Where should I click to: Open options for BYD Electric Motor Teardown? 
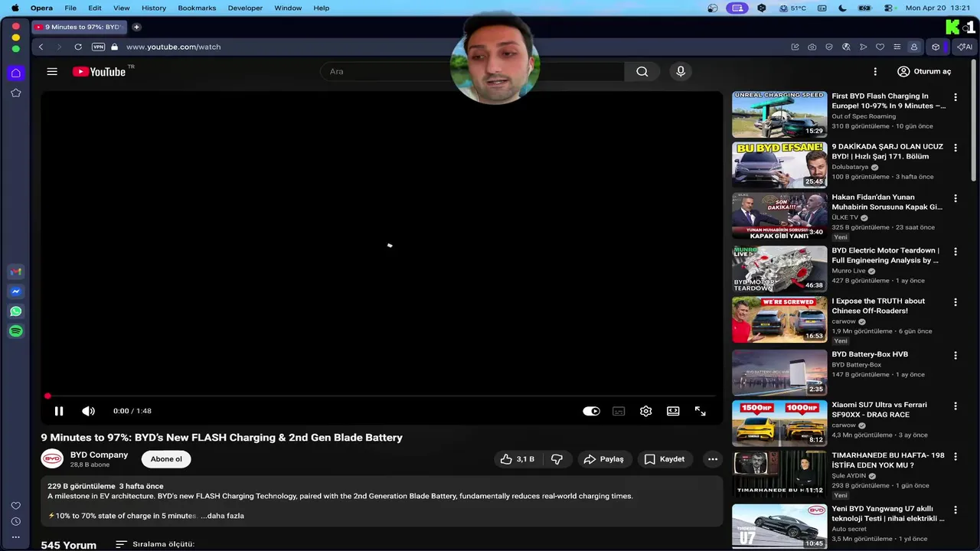955,252
